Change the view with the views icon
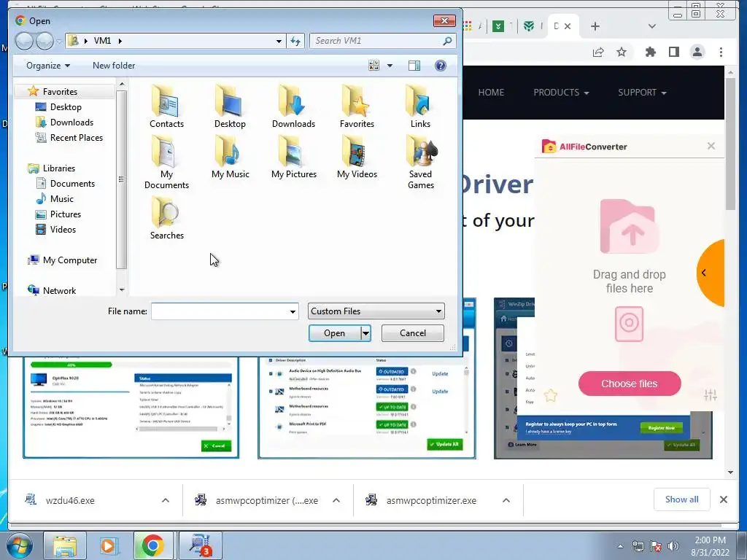Screen dimensions: 747x560 [x=374, y=65]
